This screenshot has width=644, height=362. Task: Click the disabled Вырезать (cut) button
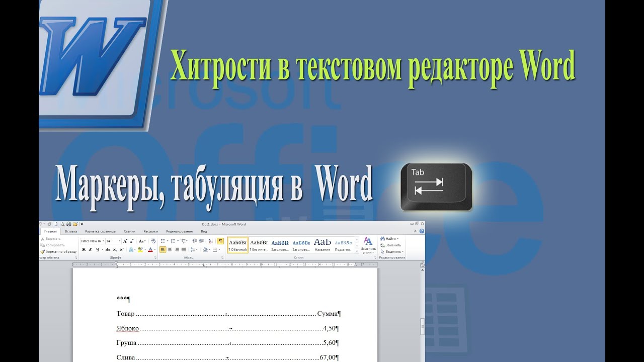point(50,239)
